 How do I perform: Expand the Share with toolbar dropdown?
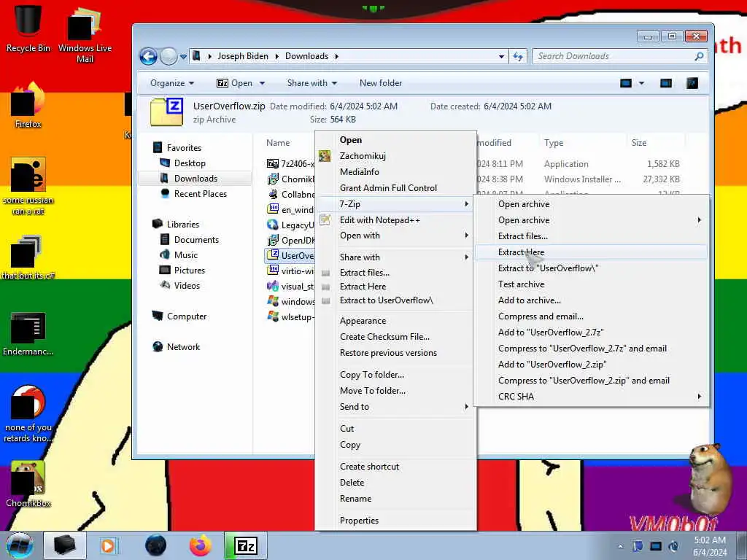(x=312, y=83)
